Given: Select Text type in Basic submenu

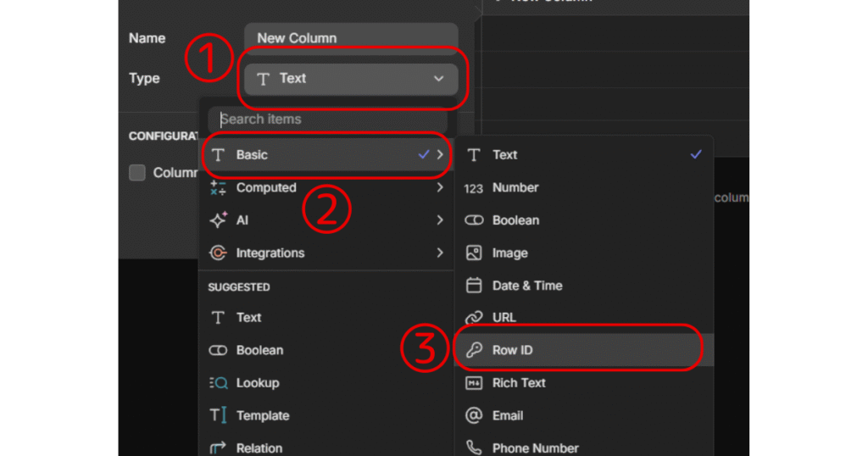Looking at the screenshot, I should click(584, 155).
